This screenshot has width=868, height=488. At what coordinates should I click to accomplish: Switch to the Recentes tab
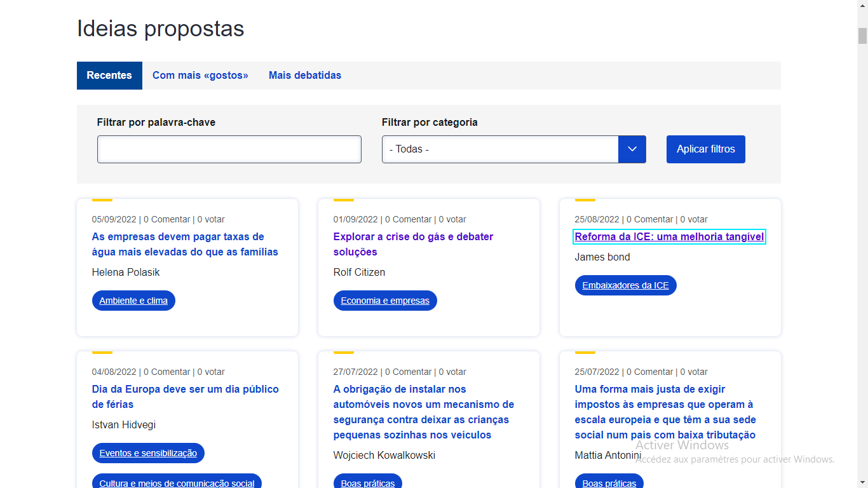click(109, 76)
